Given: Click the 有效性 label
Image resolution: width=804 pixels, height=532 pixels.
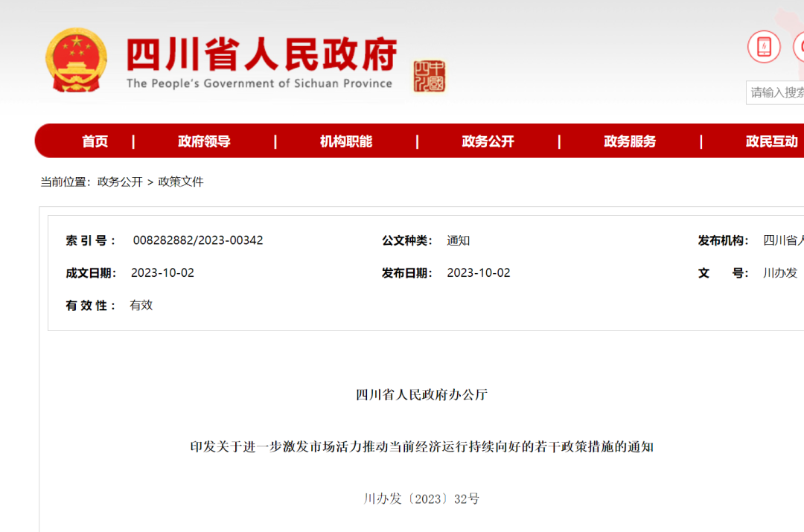Looking at the screenshot, I should (91, 306).
